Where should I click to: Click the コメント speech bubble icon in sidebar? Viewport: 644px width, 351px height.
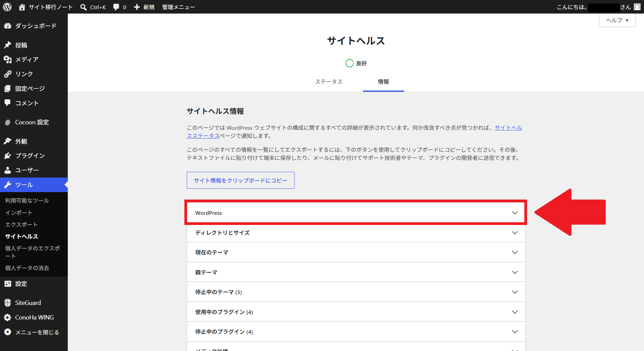8,103
